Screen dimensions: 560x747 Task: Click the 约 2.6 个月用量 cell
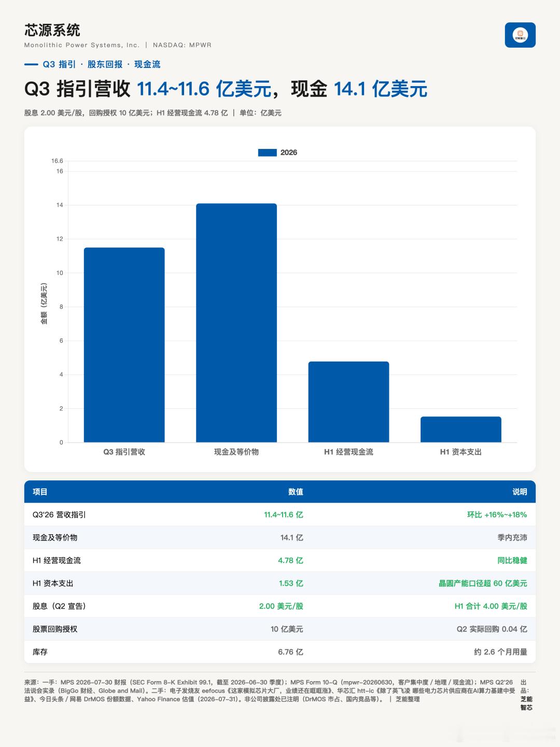click(500, 652)
